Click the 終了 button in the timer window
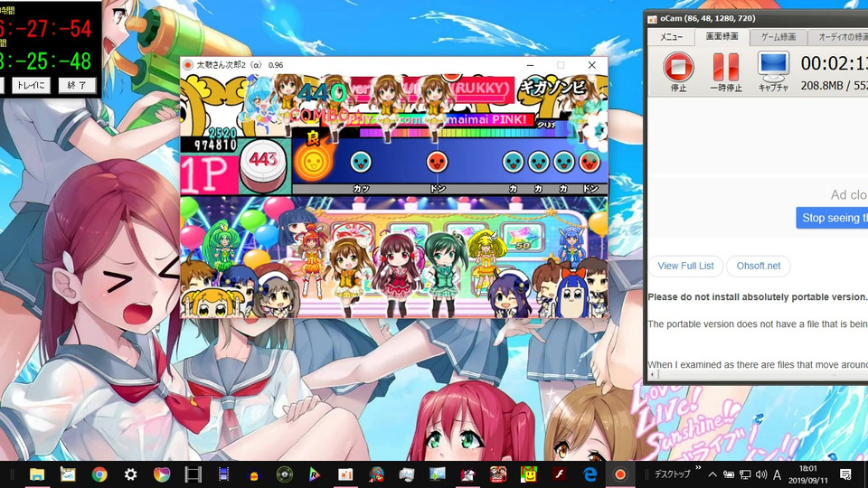Screen dimensions: 868x488 click(x=76, y=85)
